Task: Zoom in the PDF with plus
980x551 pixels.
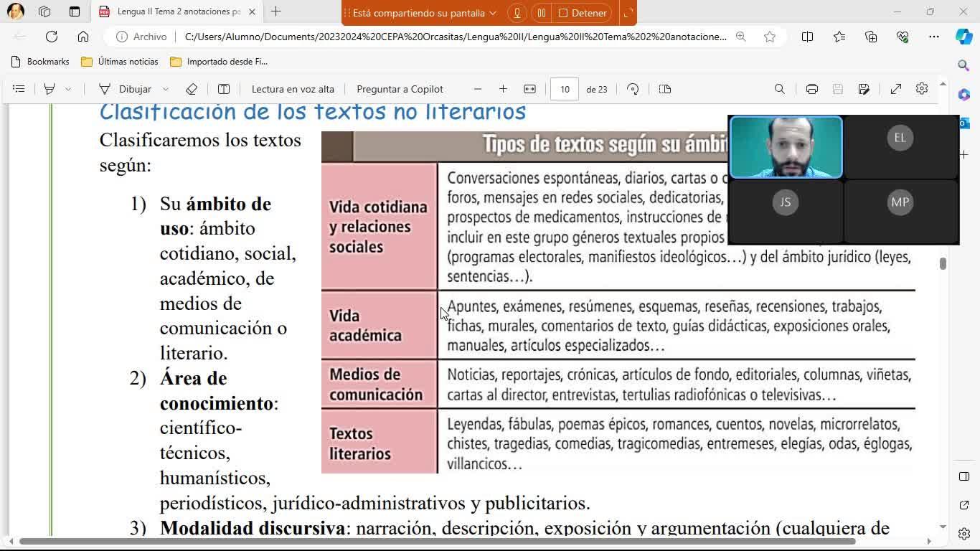Action: 503,89
